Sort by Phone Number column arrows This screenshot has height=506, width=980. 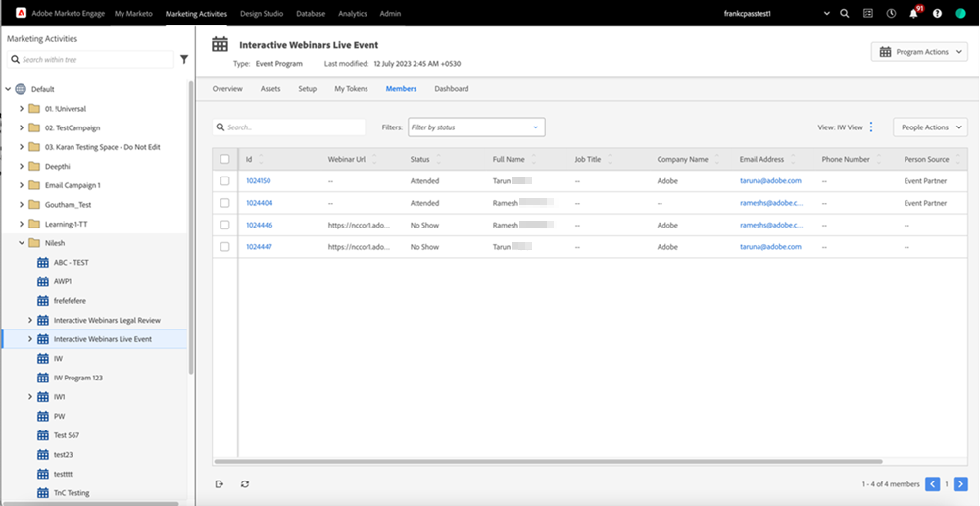(879, 160)
